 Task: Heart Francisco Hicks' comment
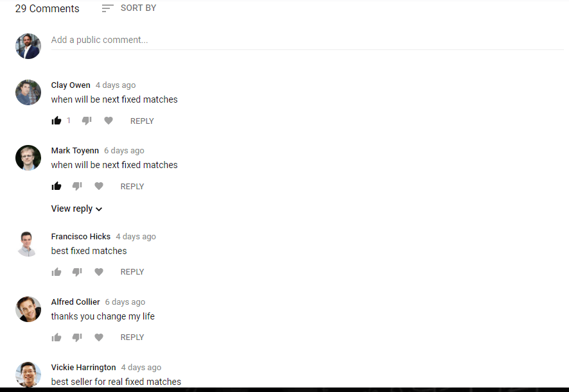(99, 272)
